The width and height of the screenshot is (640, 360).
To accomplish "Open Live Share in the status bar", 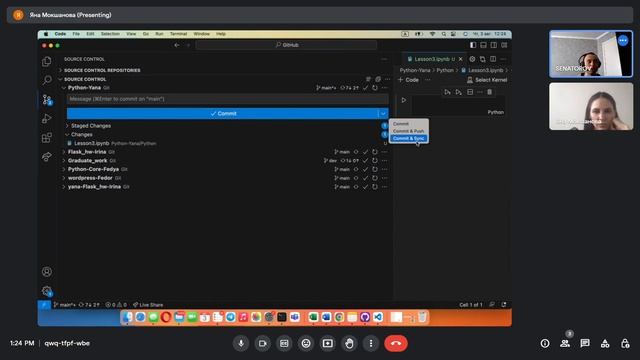I will point(148,305).
